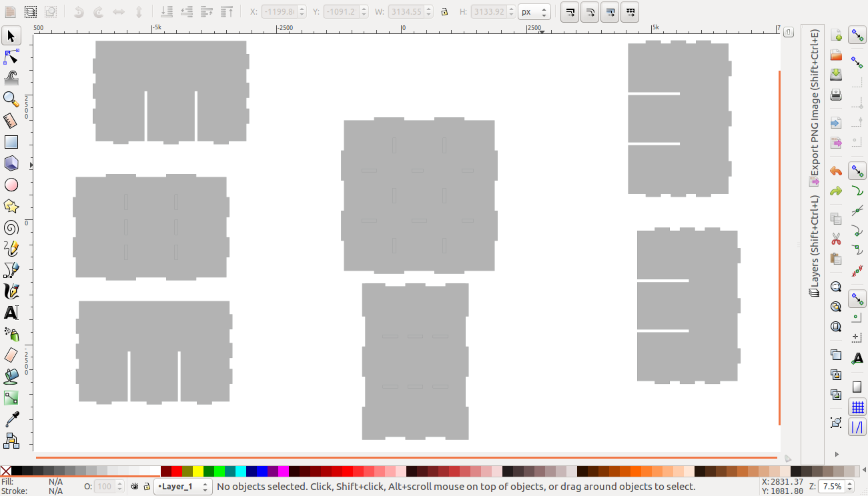
Task: Select the Bezier Pen tool
Action: (11, 270)
